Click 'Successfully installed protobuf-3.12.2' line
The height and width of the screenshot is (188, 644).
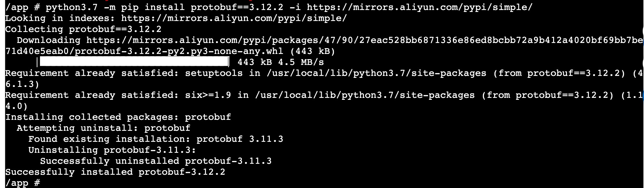click(x=115, y=172)
